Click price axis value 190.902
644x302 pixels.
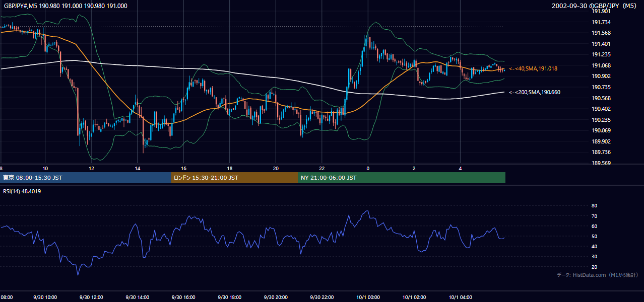click(x=601, y=77)
